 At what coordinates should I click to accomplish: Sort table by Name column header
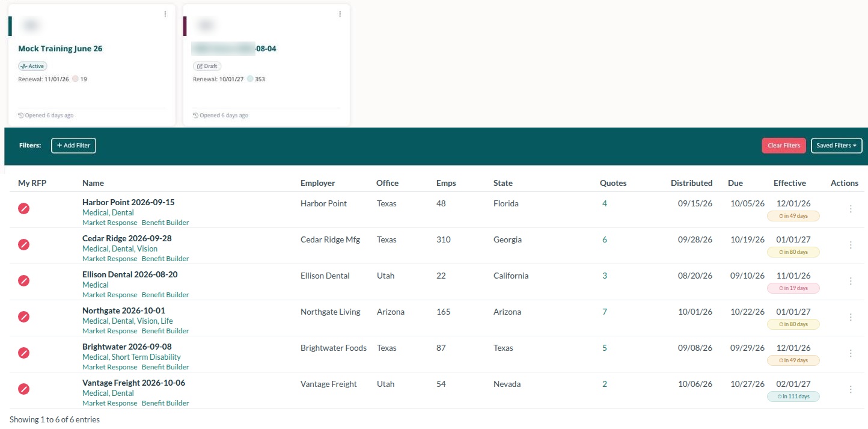coord(93,183)
